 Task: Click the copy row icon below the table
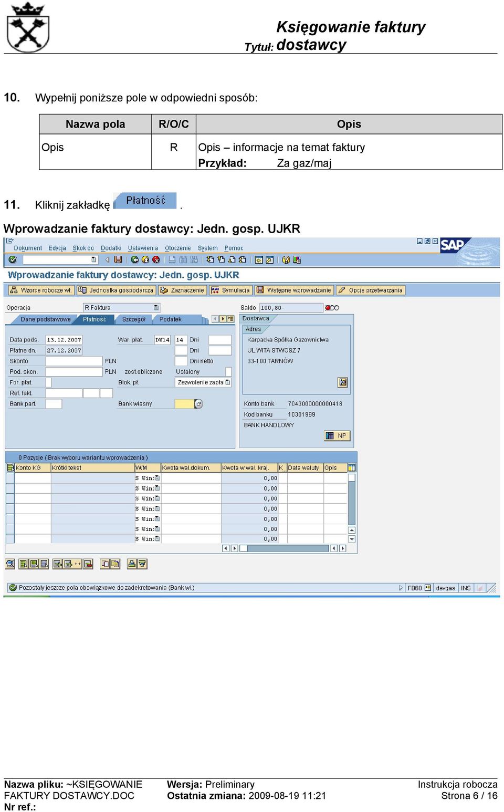105,564
